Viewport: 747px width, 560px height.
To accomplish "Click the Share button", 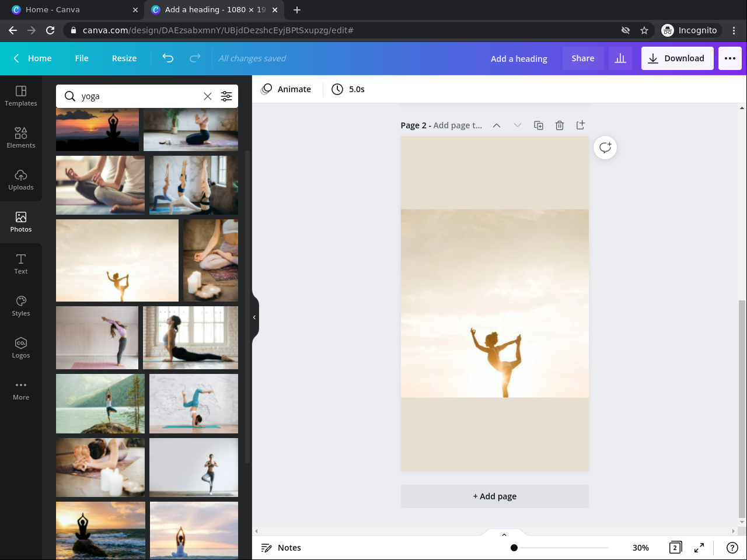I will point(583,58).
